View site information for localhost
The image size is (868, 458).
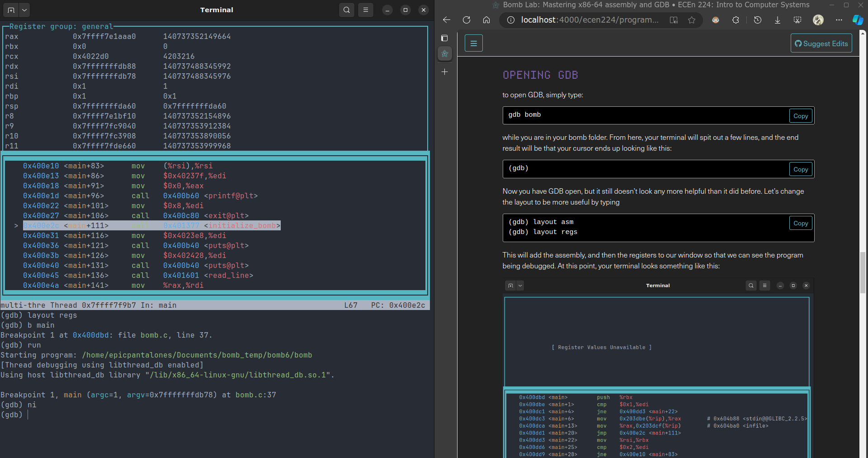510,20
